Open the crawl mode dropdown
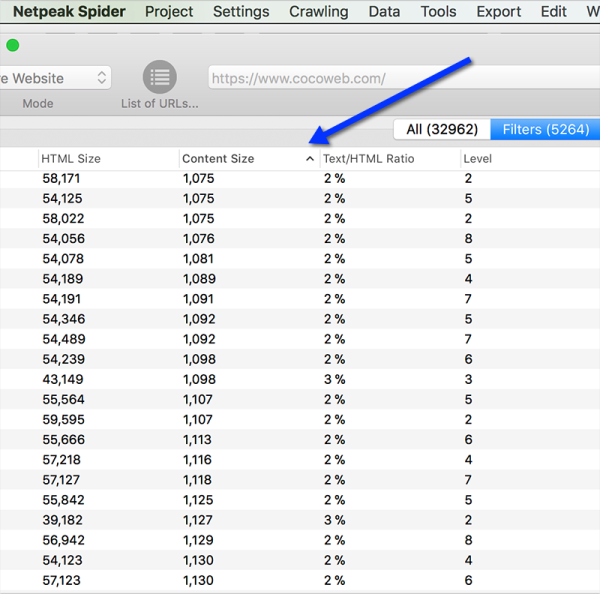Viewport: 600px width, 594px height. pyautogui.click(x=55, y=78)
